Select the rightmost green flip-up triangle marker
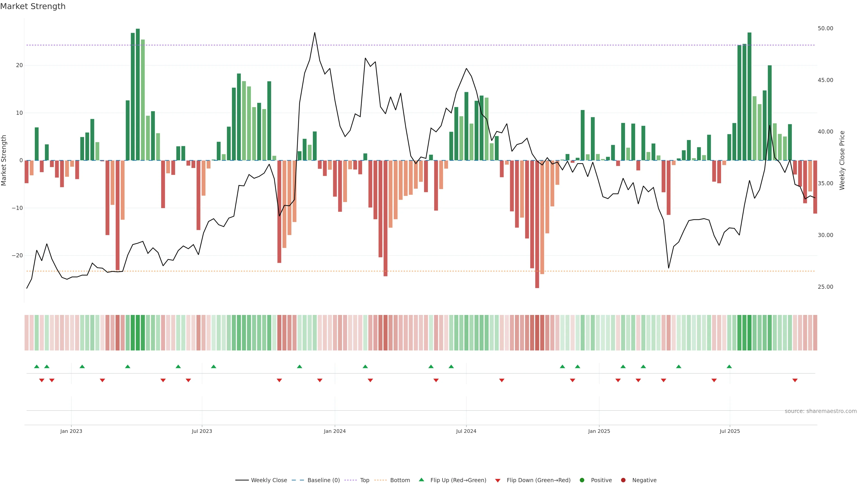Screen dimensions: 868x488 pos(729,366)
